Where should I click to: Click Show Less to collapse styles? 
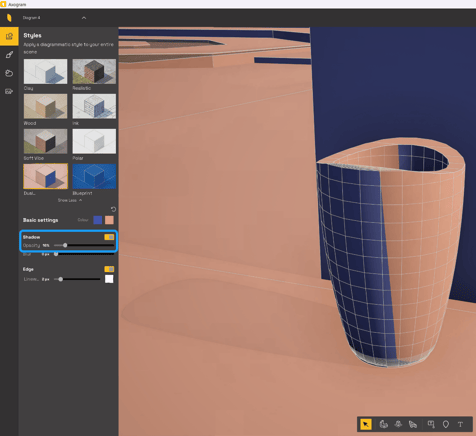(x=70, y=200)
